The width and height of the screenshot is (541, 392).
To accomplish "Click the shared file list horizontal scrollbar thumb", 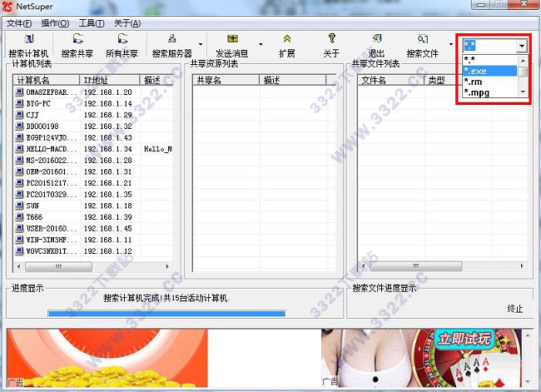I will coord(416,266).
